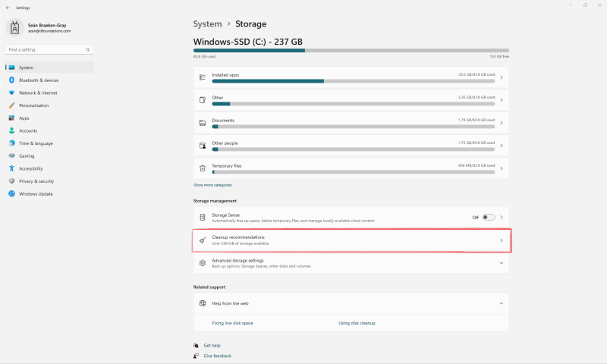Collapse the Help from the web section
Screen dimensions: 607x364
pos(501,303)
